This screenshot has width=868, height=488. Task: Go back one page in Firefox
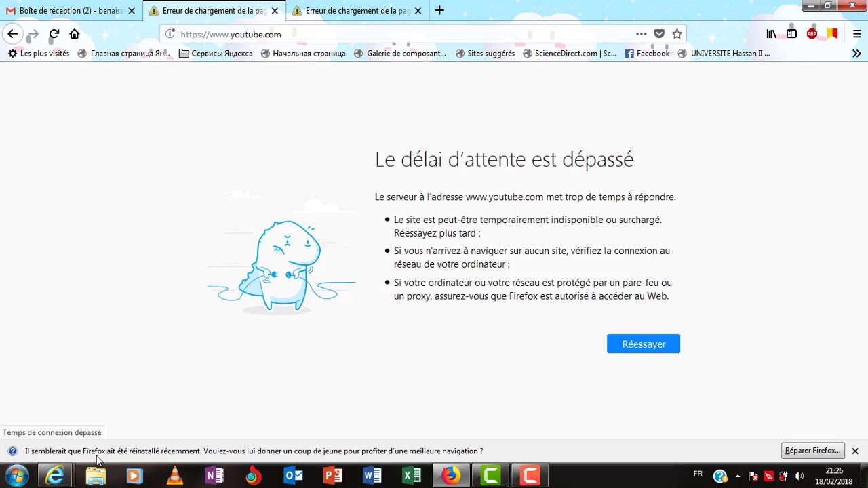pos(13,34)
